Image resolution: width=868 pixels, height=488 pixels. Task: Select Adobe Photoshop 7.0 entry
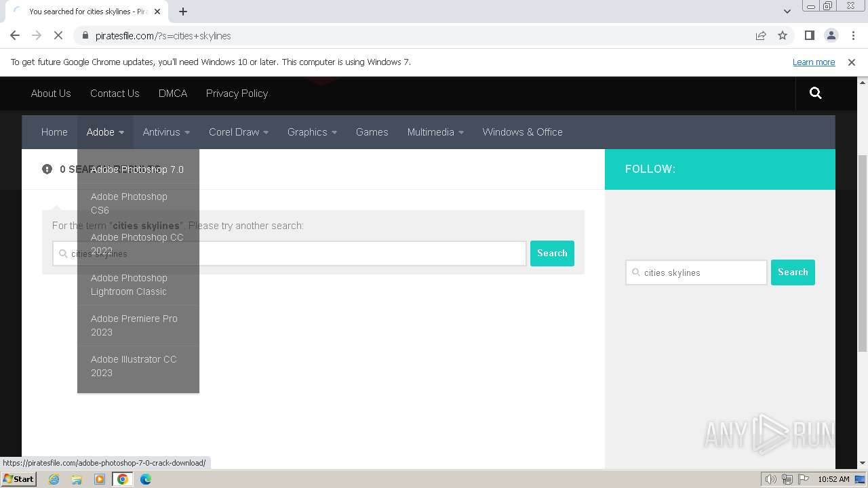(138, 169)
